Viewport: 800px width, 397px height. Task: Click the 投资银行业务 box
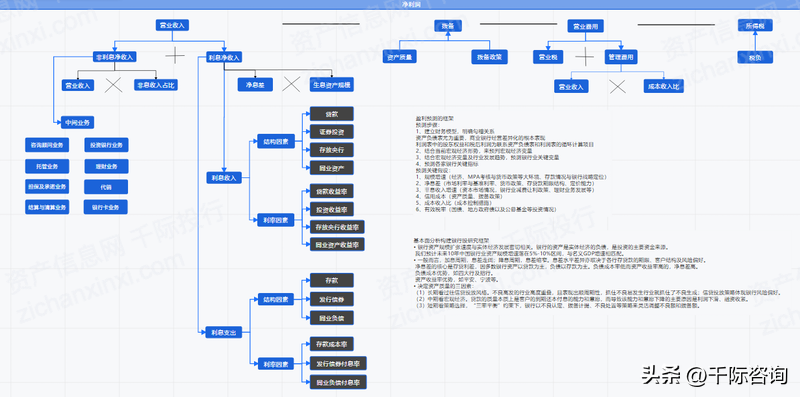point(106,145)
